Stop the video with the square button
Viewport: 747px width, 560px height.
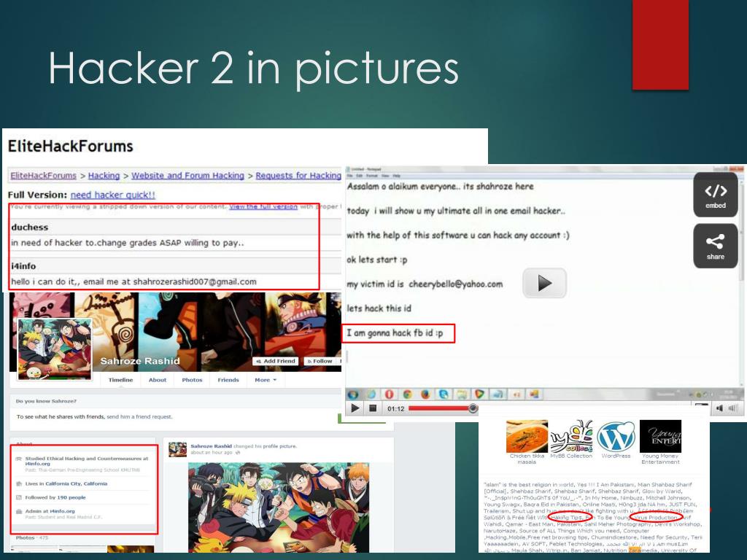click(x=373, y=408)
